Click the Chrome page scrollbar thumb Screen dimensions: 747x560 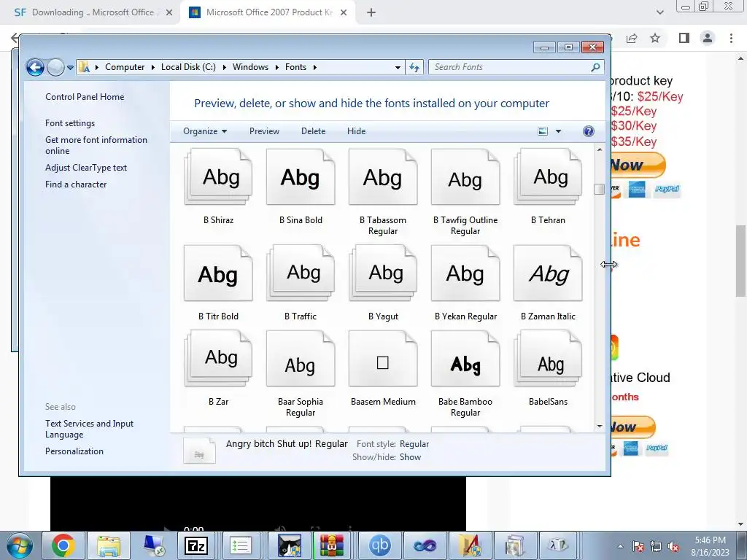741,261
